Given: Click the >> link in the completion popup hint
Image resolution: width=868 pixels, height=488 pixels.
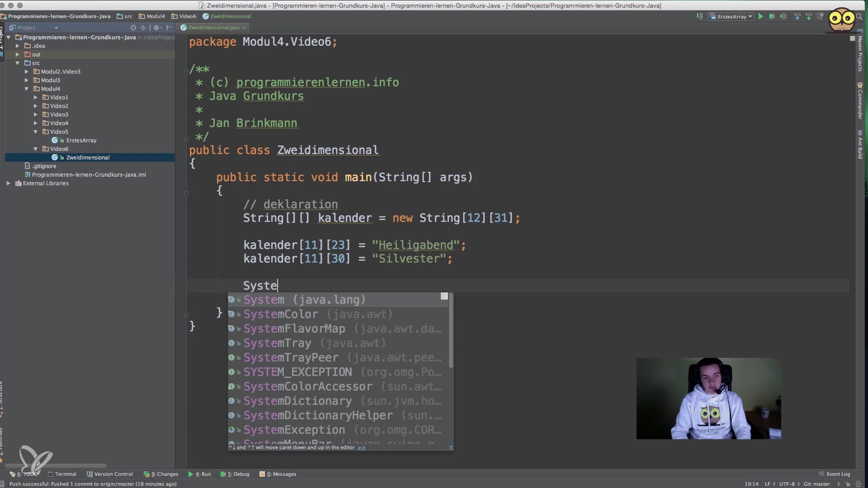Looking at the screenshot, I should click(361, 448).
